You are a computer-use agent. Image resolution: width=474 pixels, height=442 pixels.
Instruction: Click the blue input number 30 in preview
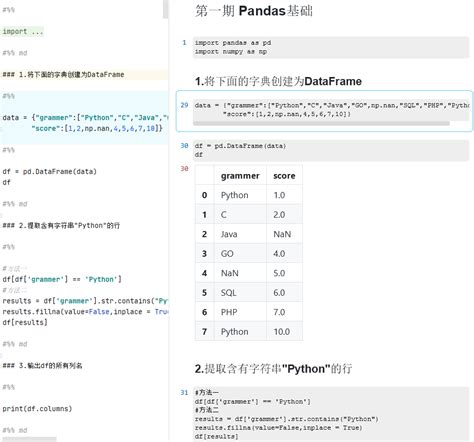coord(184,145)
